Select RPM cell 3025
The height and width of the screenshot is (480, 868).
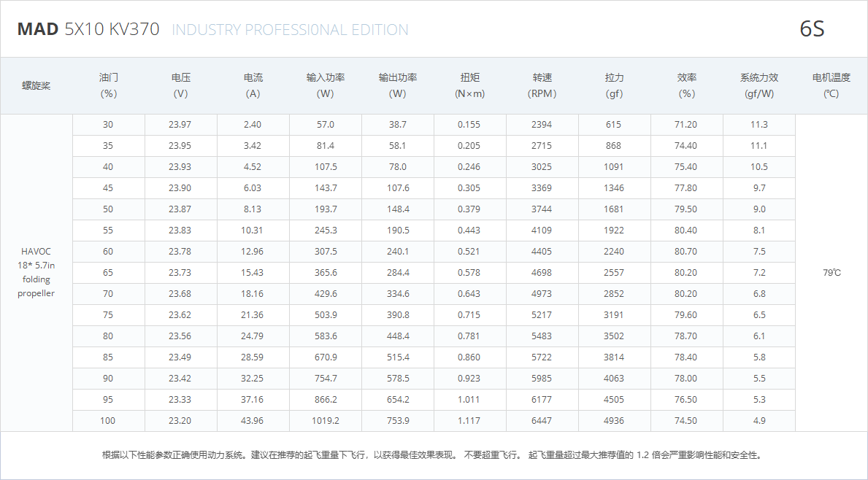point(542,167)
